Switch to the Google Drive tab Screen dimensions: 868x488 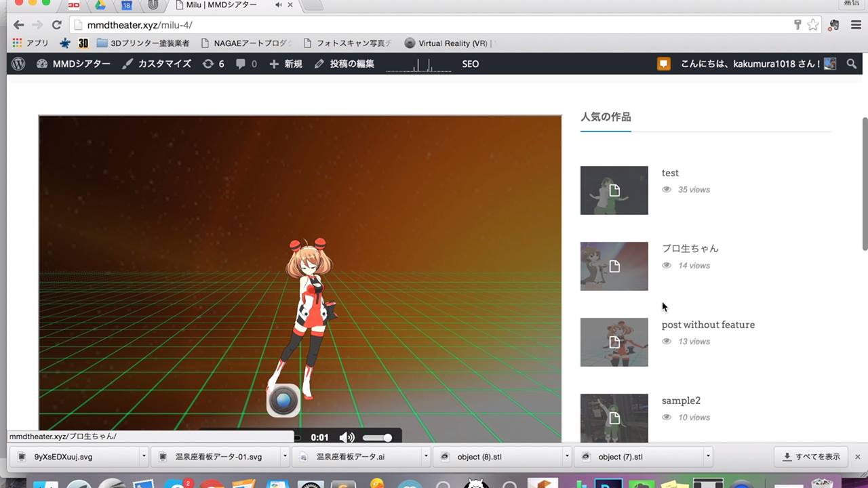tap(100, 5)
